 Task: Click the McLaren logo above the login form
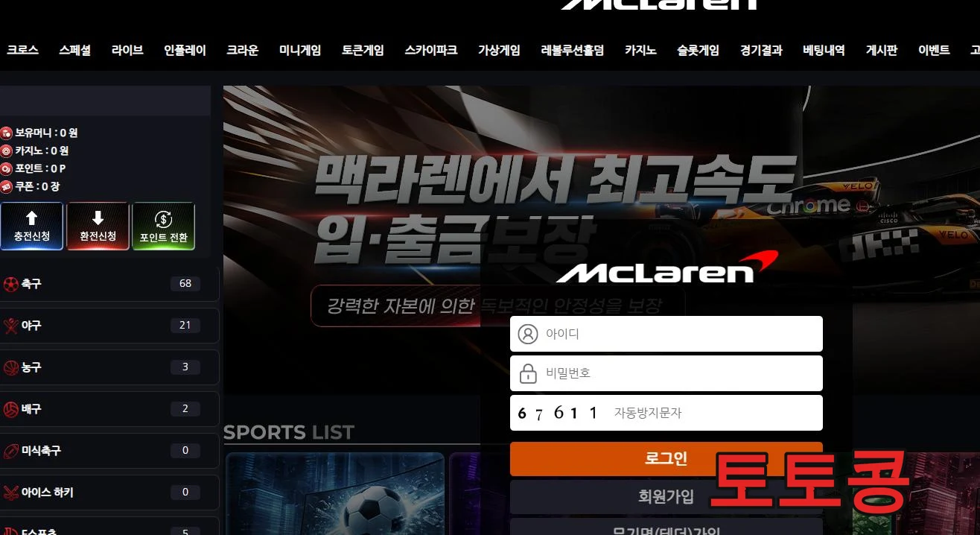[667, 267]
